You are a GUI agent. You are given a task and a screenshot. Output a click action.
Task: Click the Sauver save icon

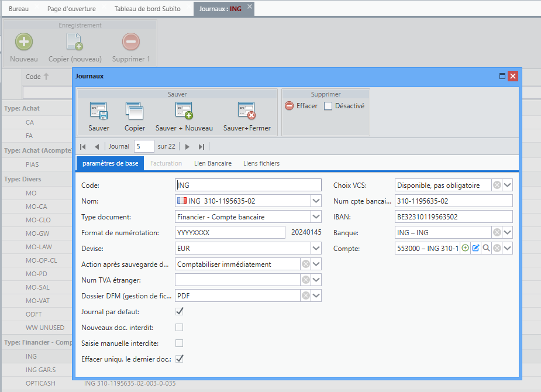(99, 111)
